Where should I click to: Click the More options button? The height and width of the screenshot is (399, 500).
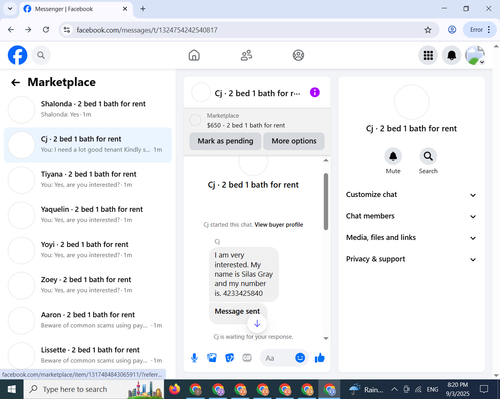point(294,141)
